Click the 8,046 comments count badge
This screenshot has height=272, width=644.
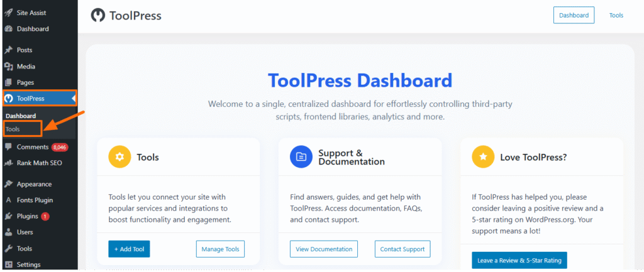click(x=60, y=147)
